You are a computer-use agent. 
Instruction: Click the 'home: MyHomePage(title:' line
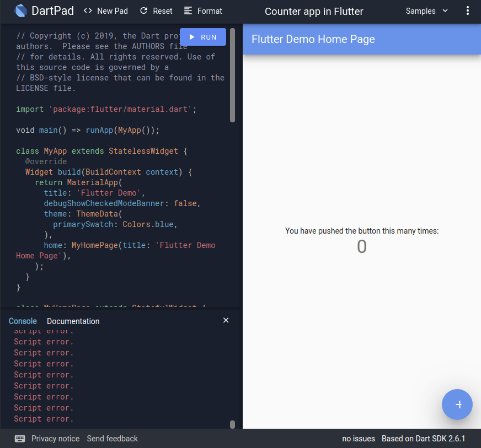130,245
